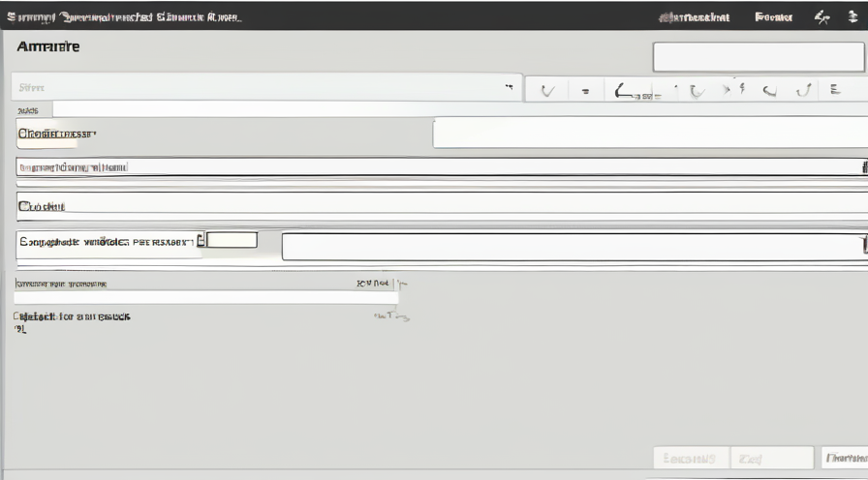868x480 pixels.
Task: Open the second menu item in the dark header
Action: tap(773, 17)
